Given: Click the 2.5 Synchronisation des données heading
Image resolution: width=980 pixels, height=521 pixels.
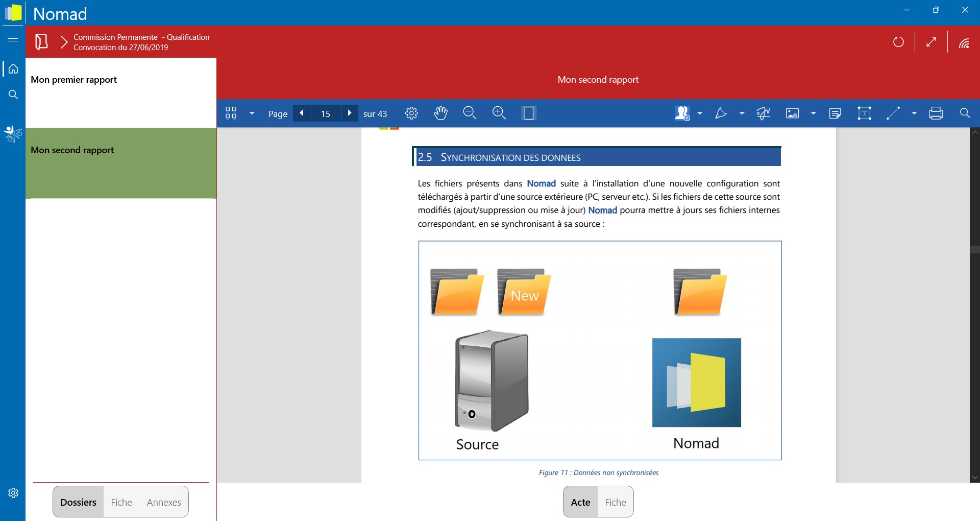Looking at the screenshot, I should (597, 157).
